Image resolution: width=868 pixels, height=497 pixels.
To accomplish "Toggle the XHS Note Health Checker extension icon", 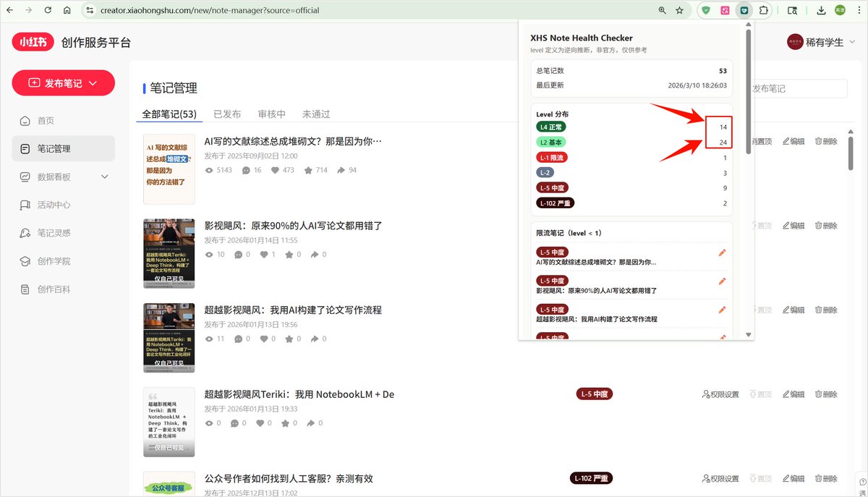I will tap(744, 10).
